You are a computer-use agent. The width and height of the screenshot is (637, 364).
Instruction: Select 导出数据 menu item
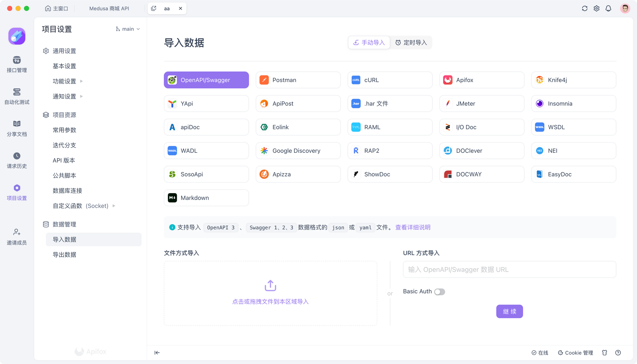click(x=65, y=254)
